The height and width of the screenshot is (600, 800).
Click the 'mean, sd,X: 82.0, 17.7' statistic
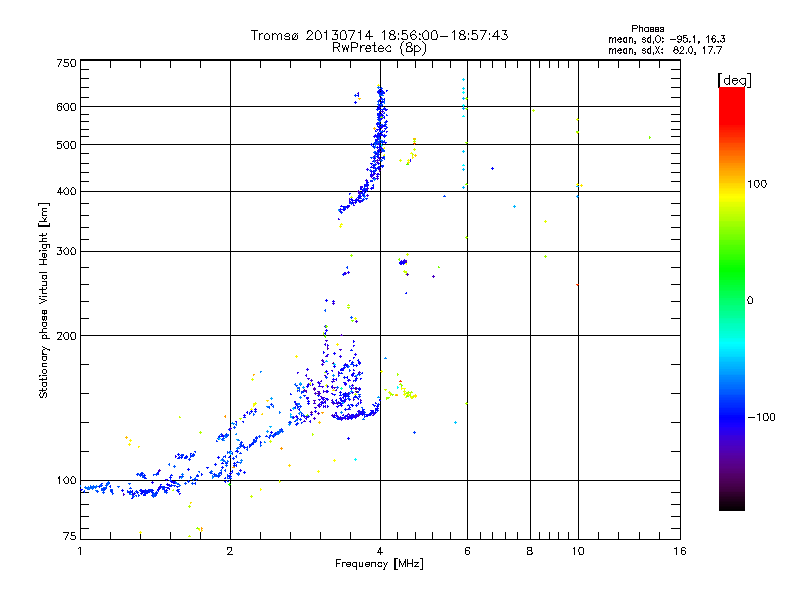click(x=665, y=50)
